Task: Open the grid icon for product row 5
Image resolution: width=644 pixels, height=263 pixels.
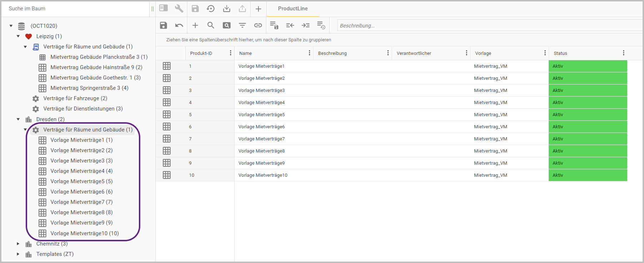Action: (167, 114)
